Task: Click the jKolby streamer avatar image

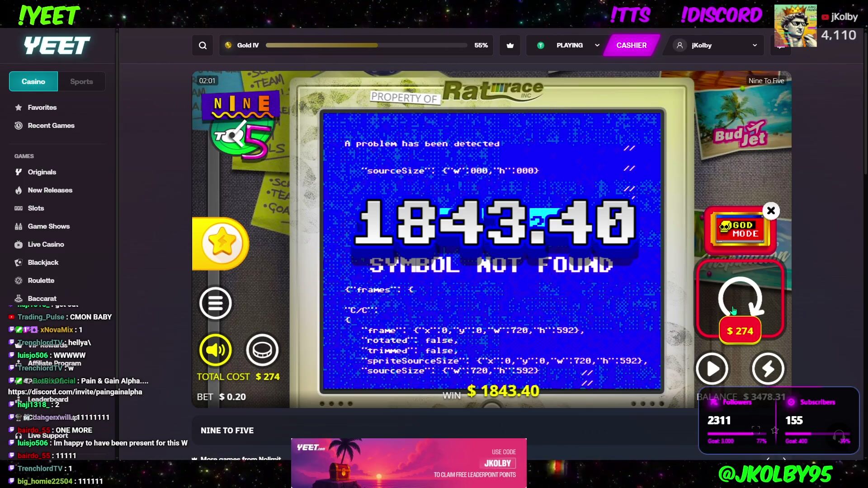Action: click(795, 26)
